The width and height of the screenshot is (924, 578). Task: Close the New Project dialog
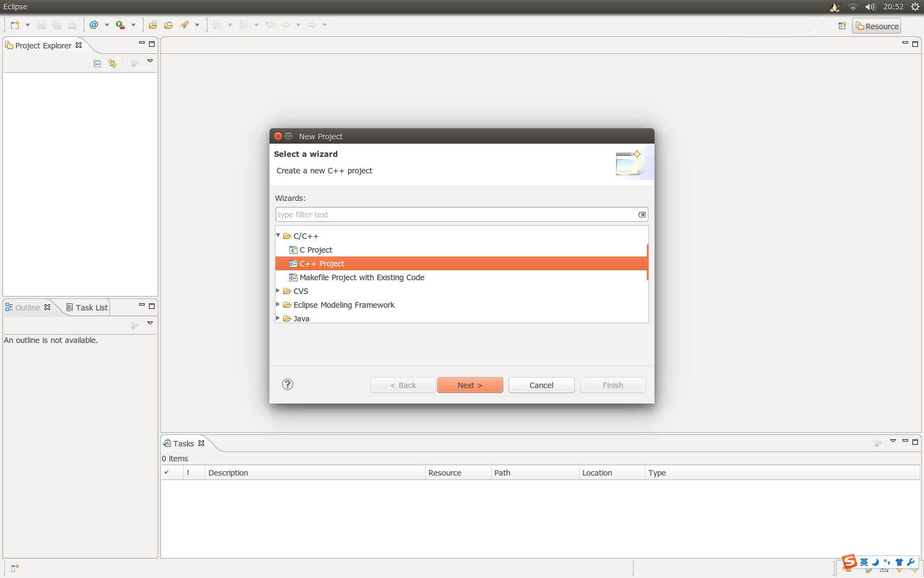[278, 136]
